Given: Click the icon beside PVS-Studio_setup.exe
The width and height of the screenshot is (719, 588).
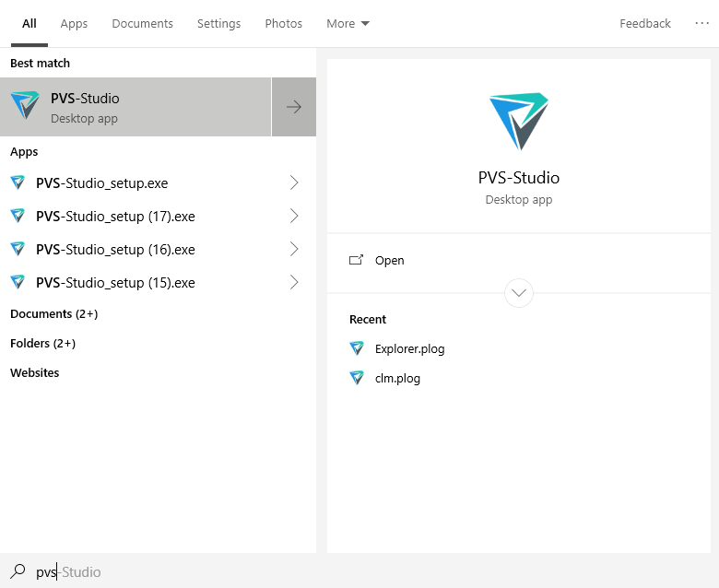Looking at the screenshot, I should 18,182.
